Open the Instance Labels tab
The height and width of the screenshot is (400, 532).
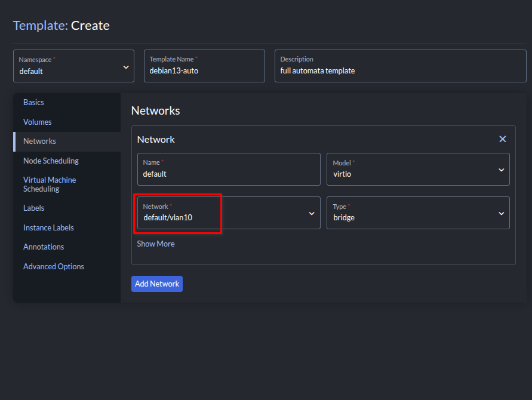point(48,227)
